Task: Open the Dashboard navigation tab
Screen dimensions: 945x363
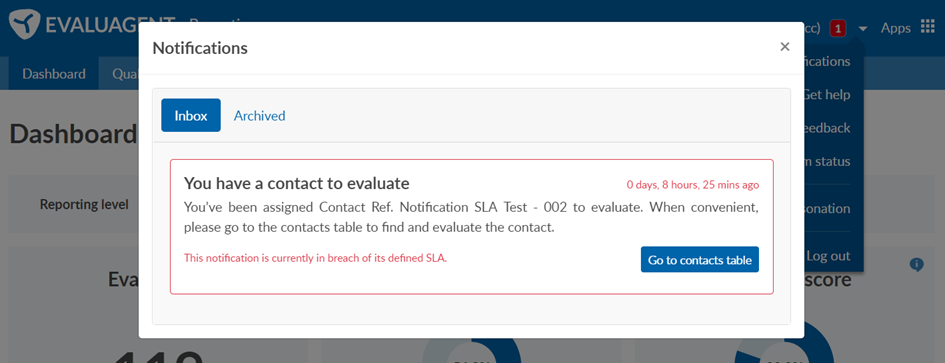Action: coord(54,74)
